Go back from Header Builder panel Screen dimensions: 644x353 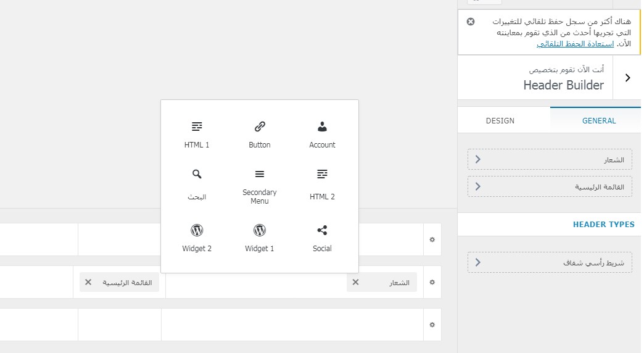(628, 78)
